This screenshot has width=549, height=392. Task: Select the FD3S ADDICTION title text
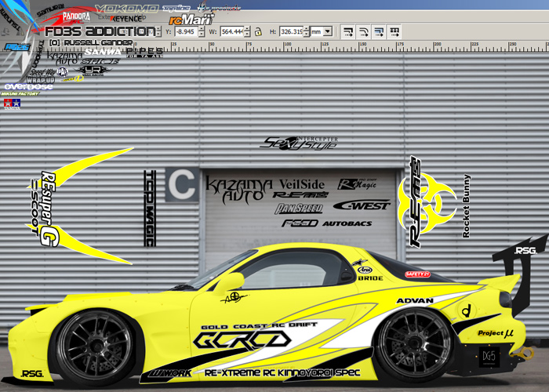[100, 31]
